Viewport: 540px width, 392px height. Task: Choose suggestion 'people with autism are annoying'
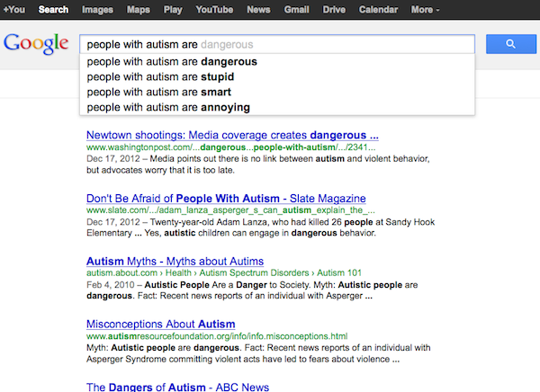pyautogui.click(x=277, y=107)
